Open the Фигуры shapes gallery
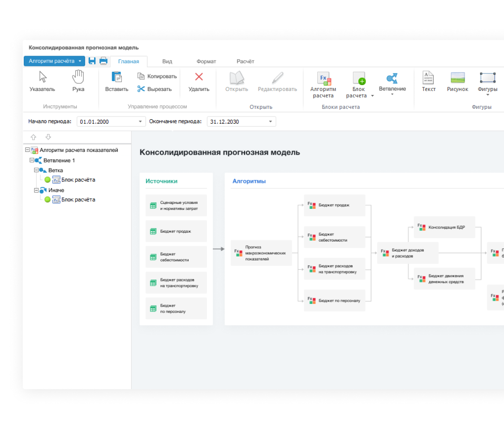The width and height of the screenshot is (504, 441). [487, 83]
